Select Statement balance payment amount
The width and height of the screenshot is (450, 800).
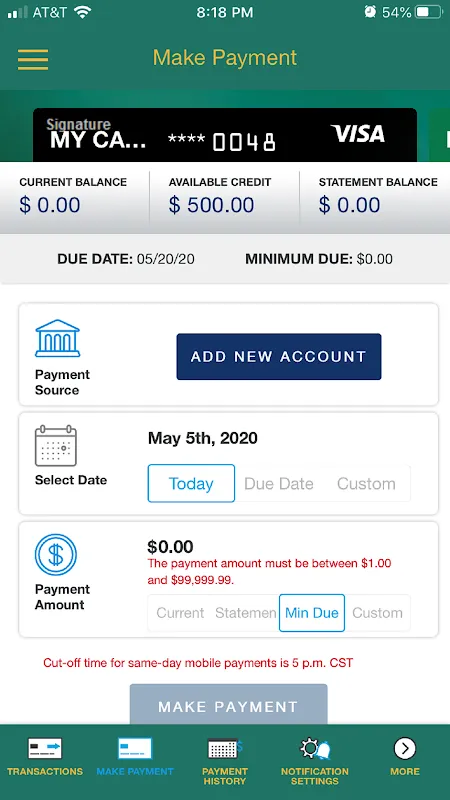[246, 613]
